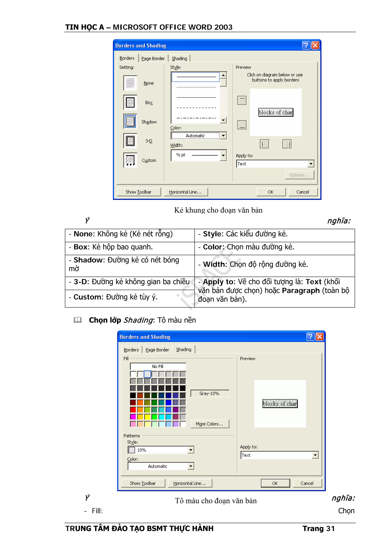The image size is (392, 555).
Task: Select the None border setting icon
Action: 130,83
